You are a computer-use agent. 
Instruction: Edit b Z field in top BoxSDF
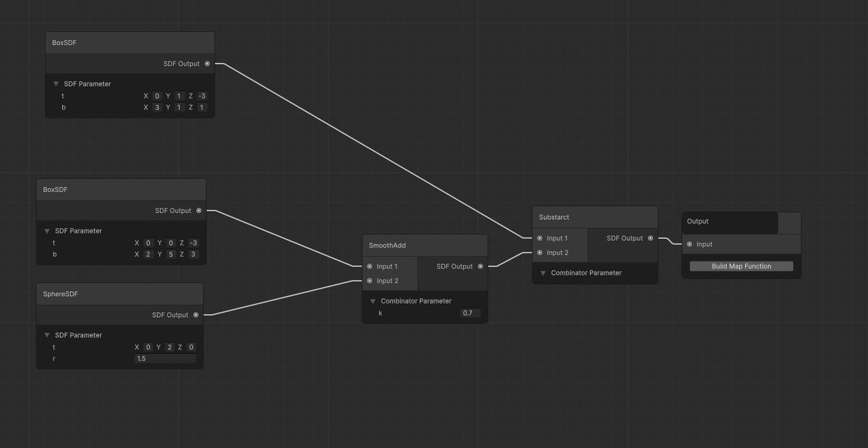[x=203, y=108]
